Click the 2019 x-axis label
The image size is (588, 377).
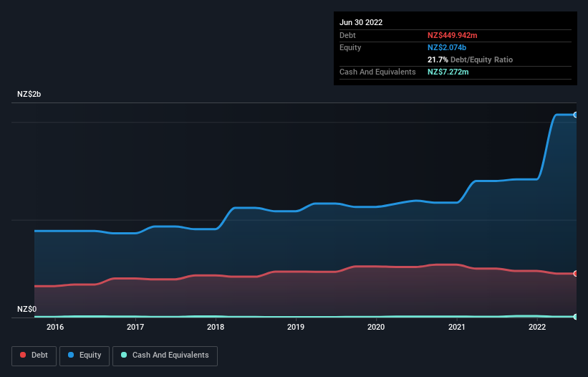(x=296, y=327)
